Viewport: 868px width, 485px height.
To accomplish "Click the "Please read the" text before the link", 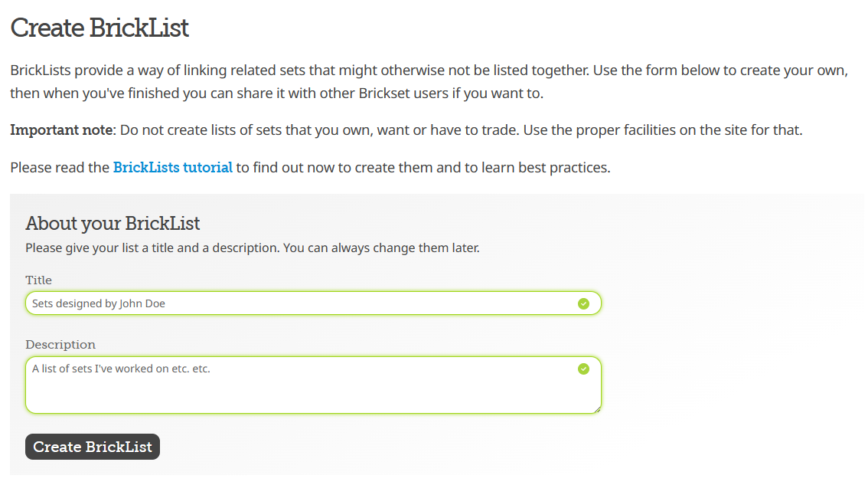I will 60,167.
